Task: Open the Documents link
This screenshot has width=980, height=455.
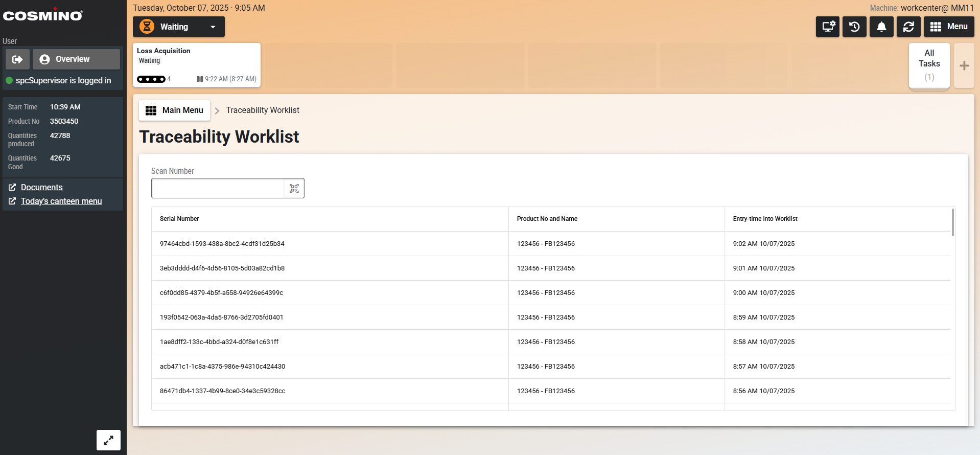Action: [x=42, y=187]
